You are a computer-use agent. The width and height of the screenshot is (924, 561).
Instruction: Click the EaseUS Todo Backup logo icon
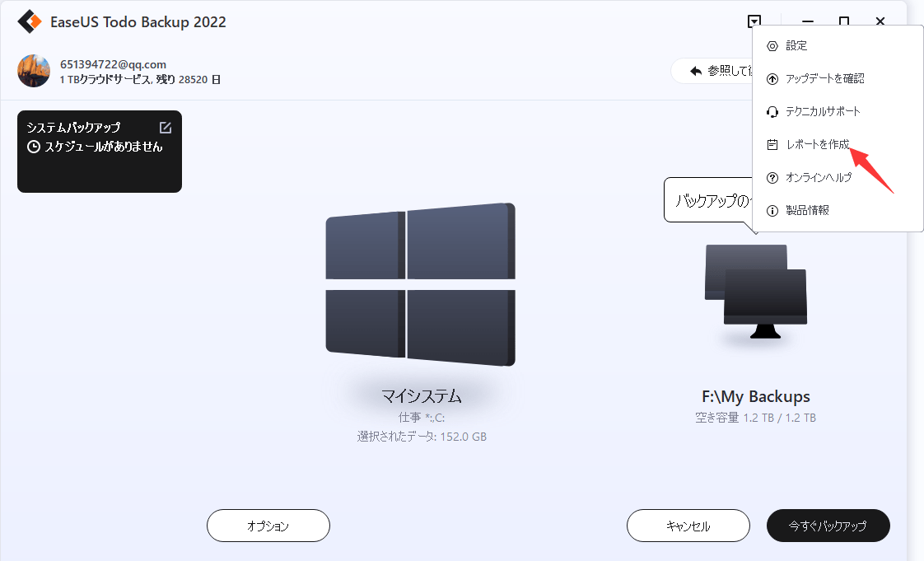pos(30,21)
